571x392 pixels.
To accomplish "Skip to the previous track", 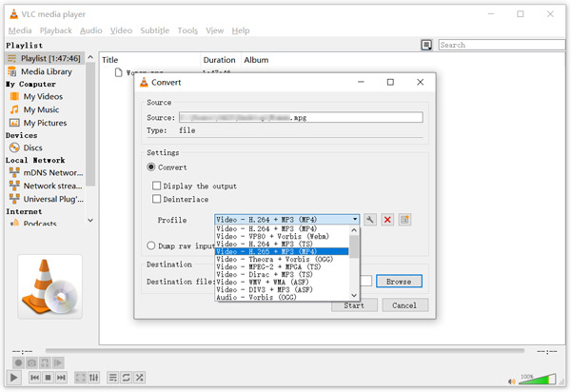I will [35, 378].
